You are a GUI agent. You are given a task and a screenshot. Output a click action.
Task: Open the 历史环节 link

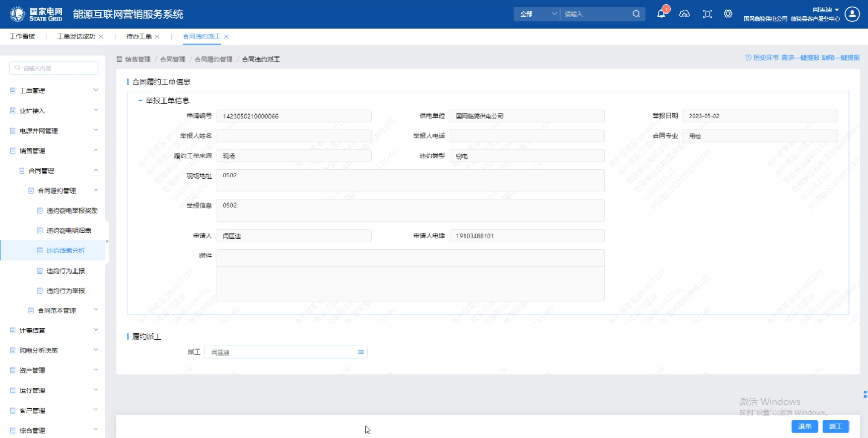click(x=762, y=58)
